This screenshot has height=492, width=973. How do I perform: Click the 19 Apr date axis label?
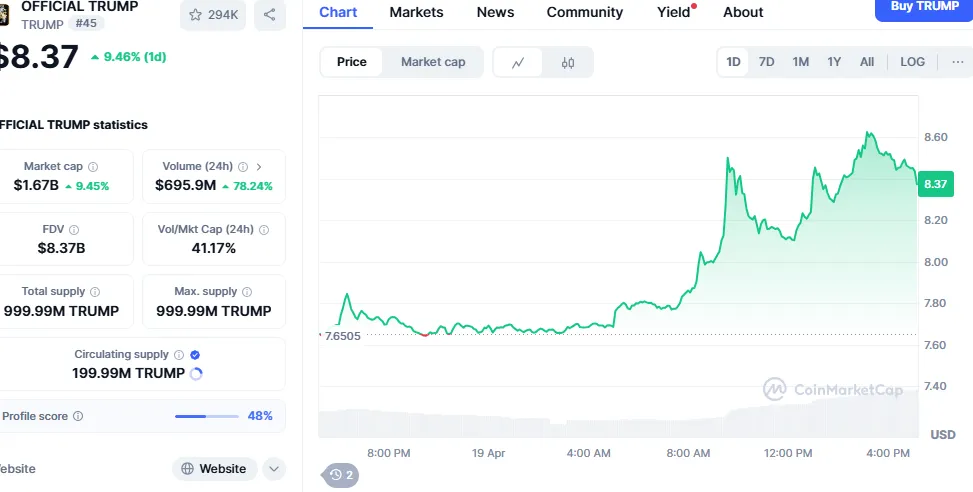(488, 454)
